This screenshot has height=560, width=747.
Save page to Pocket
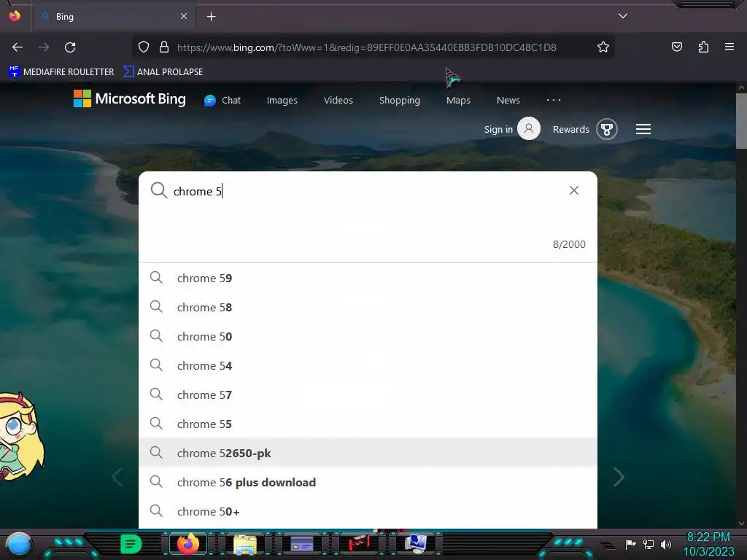[x=676, y=47]
